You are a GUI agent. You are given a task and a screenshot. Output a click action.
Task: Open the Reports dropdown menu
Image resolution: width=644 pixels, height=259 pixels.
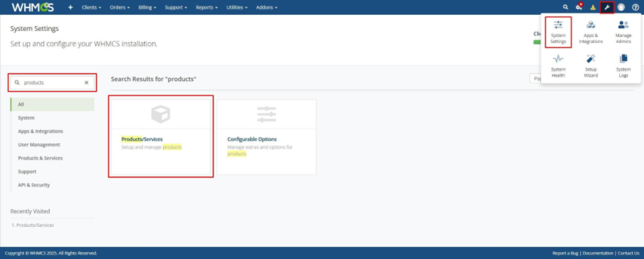tap(206, 7)
